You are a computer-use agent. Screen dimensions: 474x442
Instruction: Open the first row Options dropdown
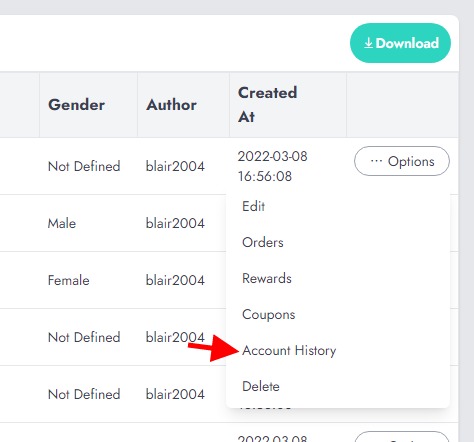pyautogui.click(x=402, y=161)
